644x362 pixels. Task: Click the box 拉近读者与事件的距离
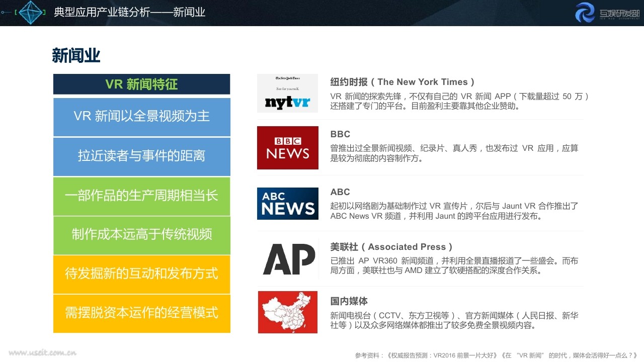[141, 156]
